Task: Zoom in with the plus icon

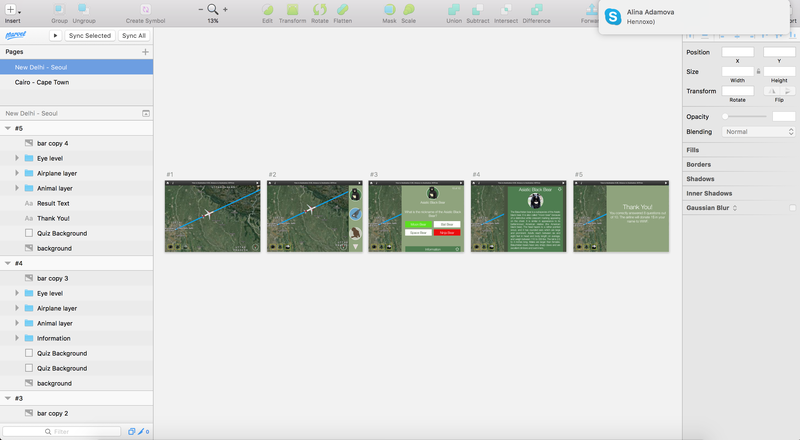Action: tap(225, 9)
